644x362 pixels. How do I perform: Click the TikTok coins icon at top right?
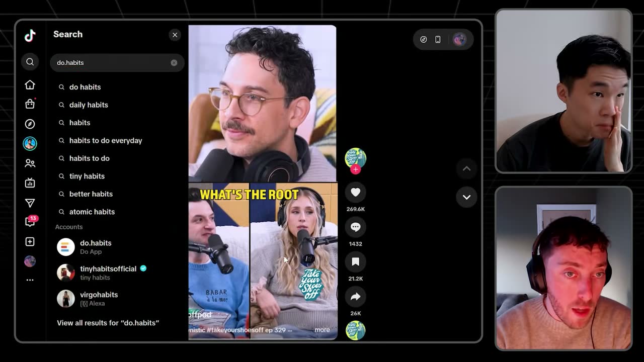pyautogui.click(x=424, y=39)
